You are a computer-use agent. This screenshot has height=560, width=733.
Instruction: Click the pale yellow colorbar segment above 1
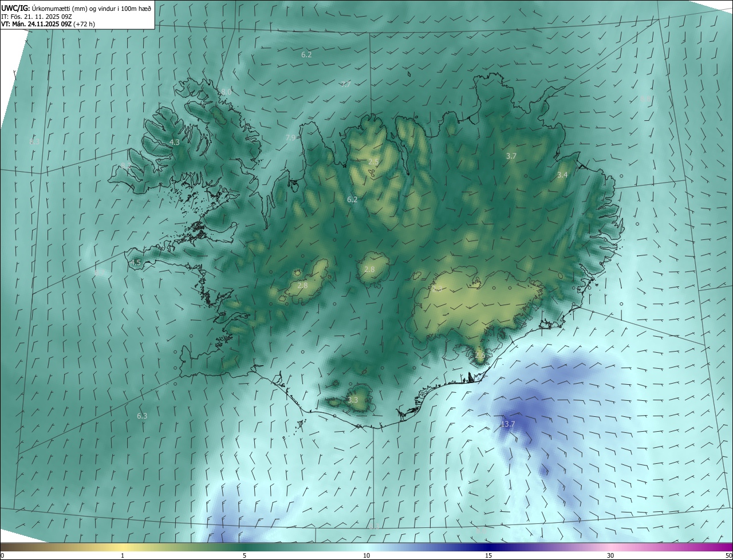coord(123,547)
